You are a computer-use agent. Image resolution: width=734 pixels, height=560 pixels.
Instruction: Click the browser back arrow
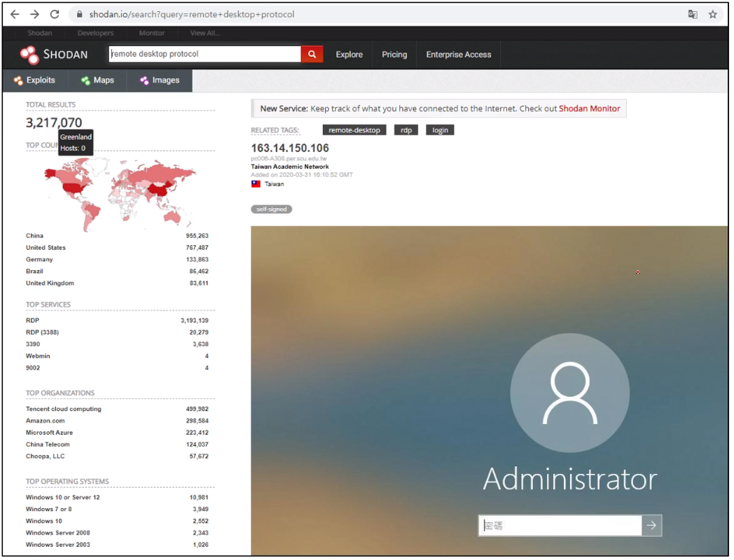[15, 14]
